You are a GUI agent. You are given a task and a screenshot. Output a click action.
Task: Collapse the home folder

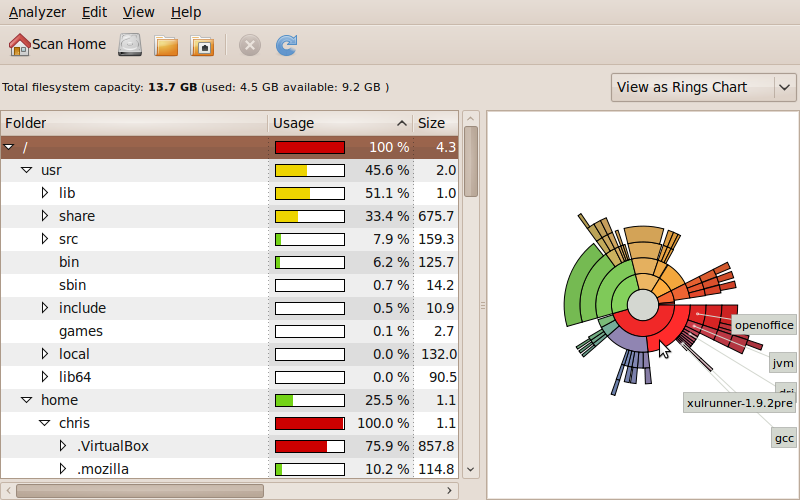[27, 401]
